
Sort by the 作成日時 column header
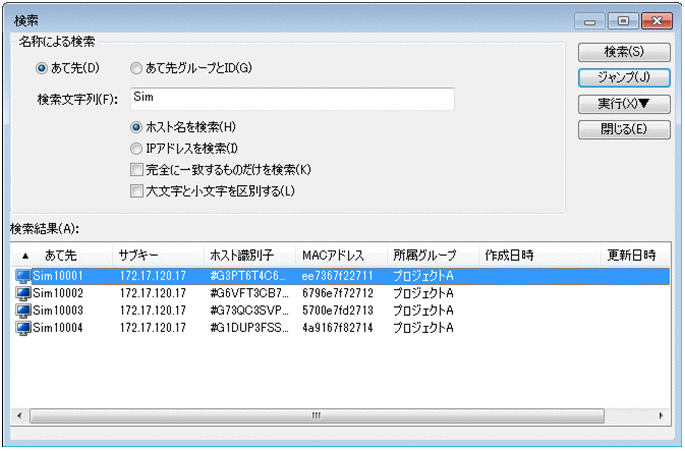[540, 255]
